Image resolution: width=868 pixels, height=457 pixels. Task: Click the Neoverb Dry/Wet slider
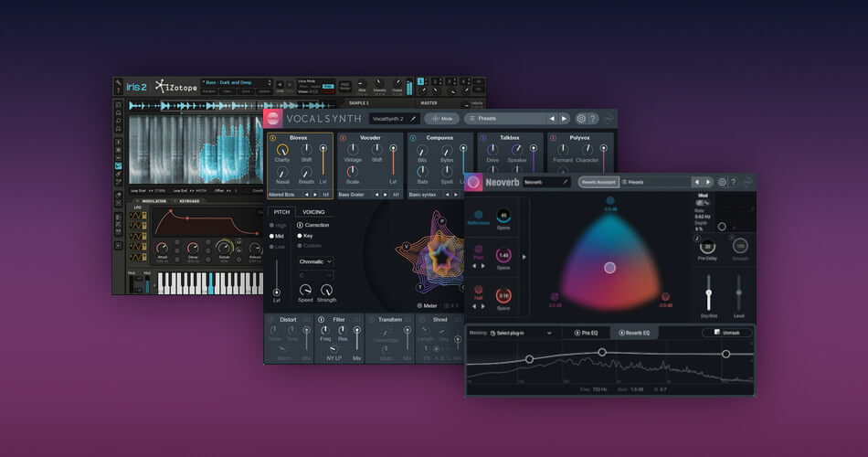coord(709,292)
